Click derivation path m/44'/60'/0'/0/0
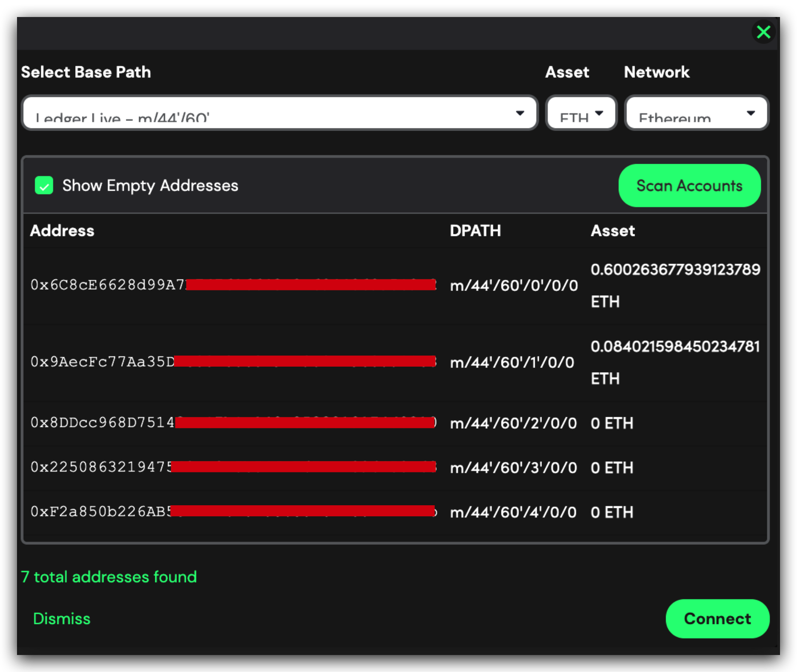797x672 pixels. (514, 285)
